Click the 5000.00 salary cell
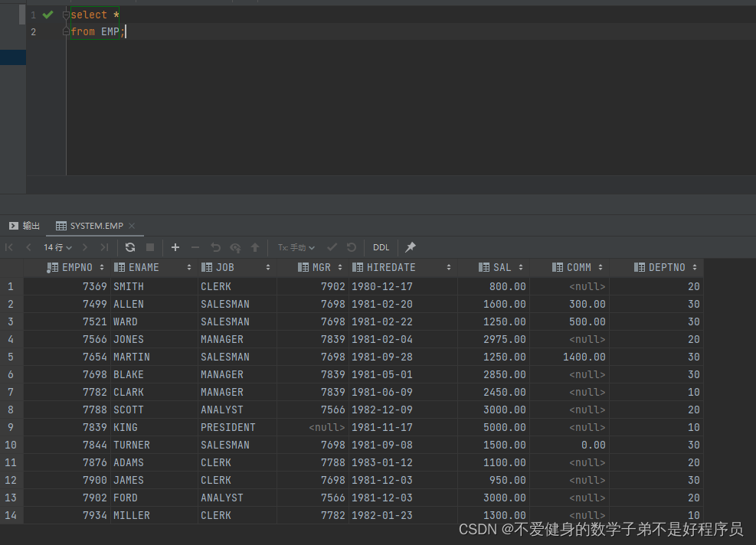Screen dimensions: 756x545 coord(494,427)
